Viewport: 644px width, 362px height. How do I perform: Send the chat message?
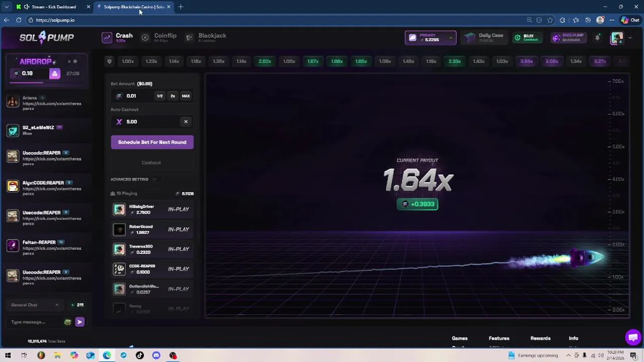[x=79, y=322]
